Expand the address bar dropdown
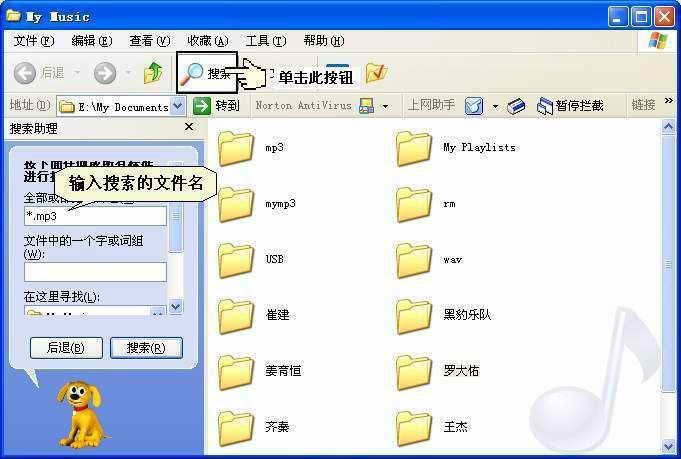This screenshot has width=681, height=459. point(178,105)
